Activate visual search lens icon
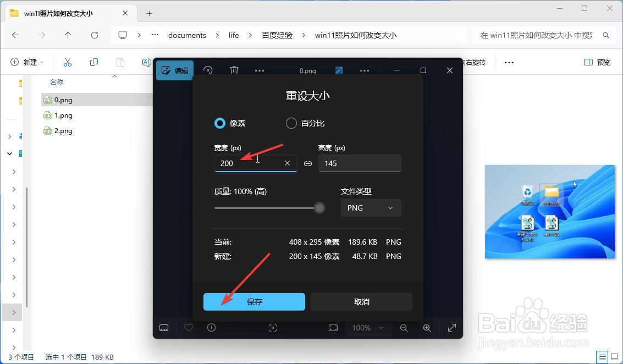The image size is (623, 364). [273, 328]
